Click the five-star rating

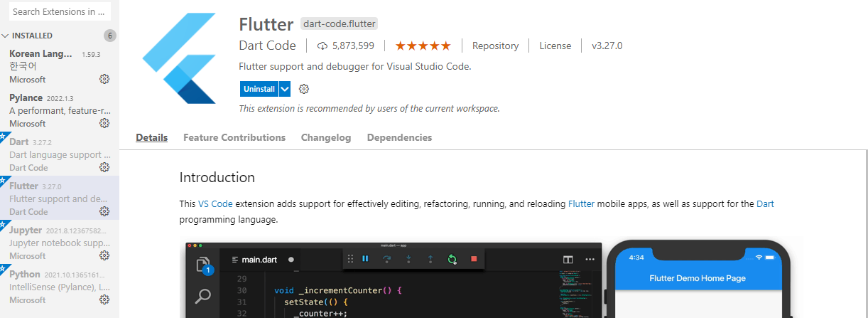[423, 46]
